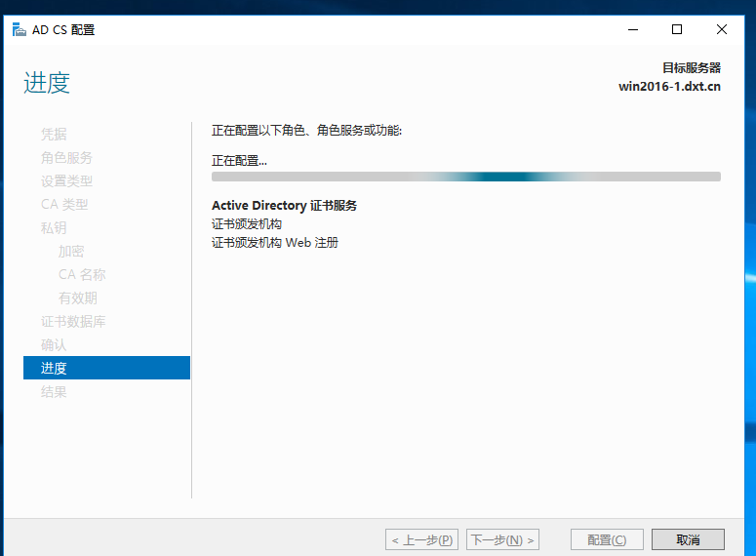Click the 下一步(N) next button

(502, 539)
